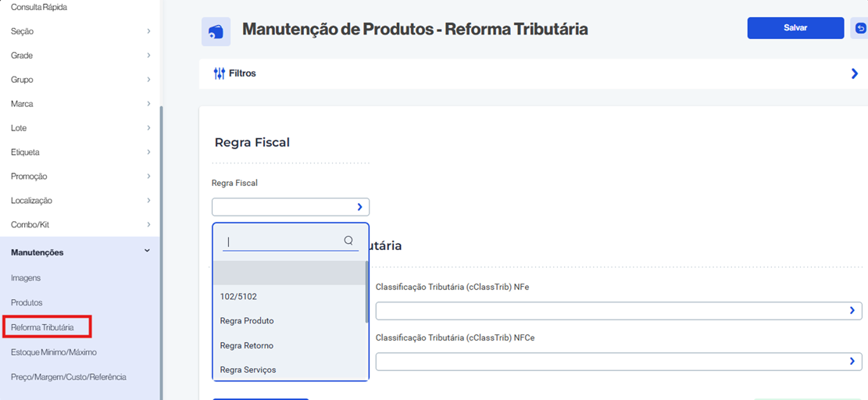Click the dropdown search text field
The height and width of the screenshot is (400, 868).
coord(281,241)
